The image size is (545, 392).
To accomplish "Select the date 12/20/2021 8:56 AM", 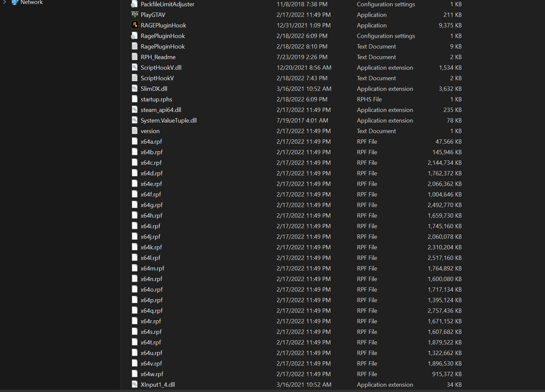I will (x=304, y=68).
